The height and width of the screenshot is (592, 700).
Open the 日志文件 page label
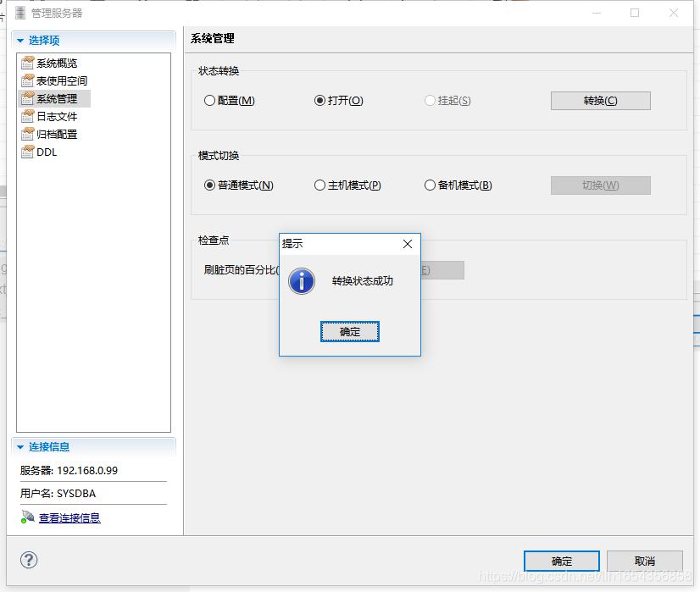coord(57,117)
